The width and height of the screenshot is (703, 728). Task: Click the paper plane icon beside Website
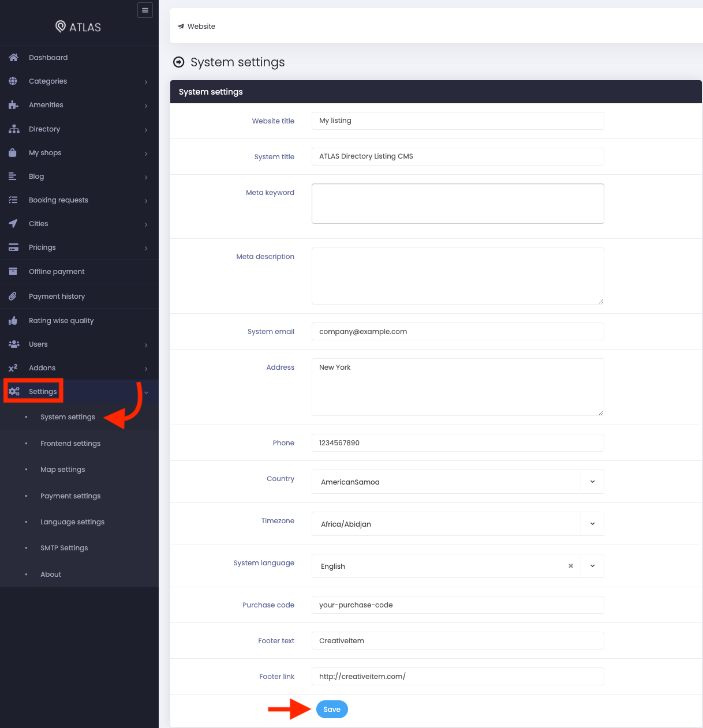click(181, 27)
